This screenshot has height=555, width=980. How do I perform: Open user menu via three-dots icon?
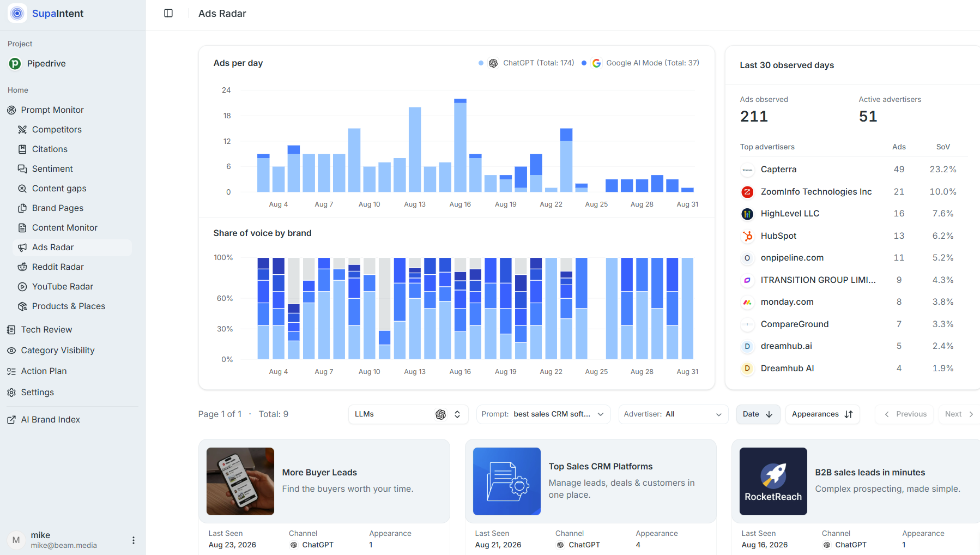tap(134, 540)
